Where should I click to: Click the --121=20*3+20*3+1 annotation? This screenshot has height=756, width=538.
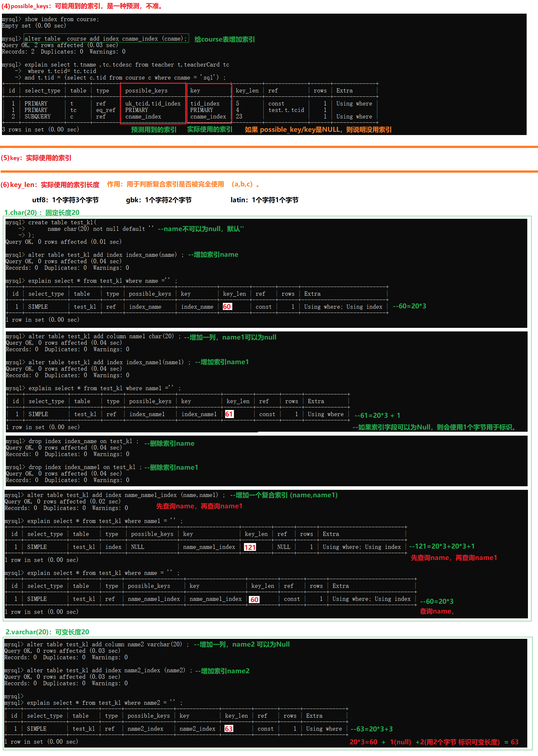click(442, 546)
